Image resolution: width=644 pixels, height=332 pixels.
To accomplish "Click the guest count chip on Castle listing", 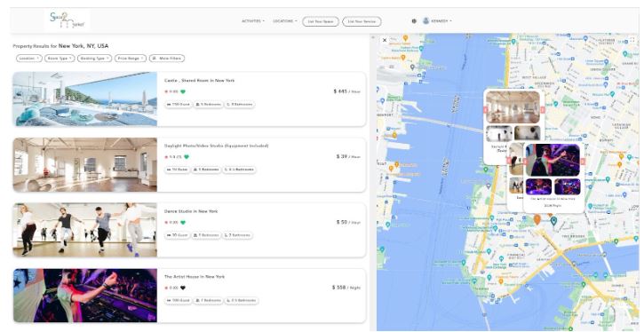I will coord(178,104).
